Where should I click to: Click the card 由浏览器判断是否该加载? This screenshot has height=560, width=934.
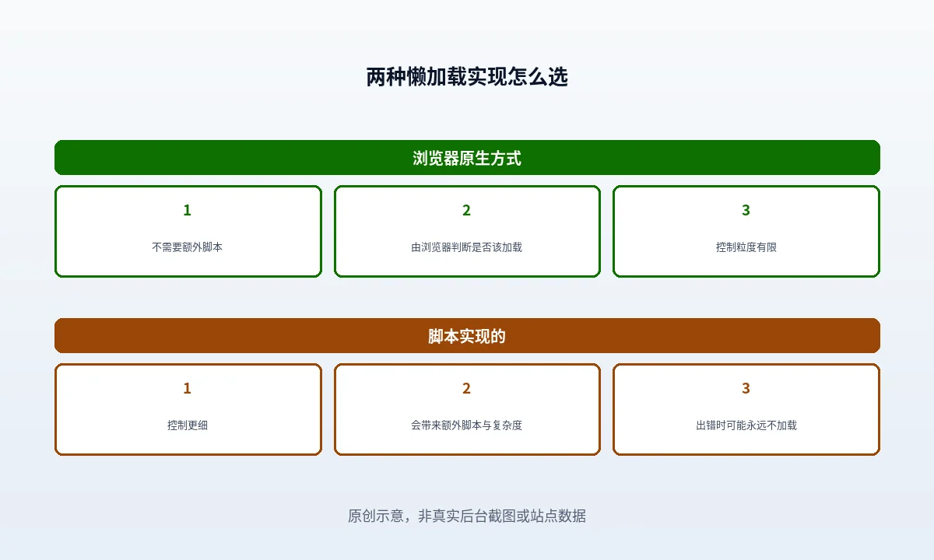pyautogui.click(x=467, y=231)
